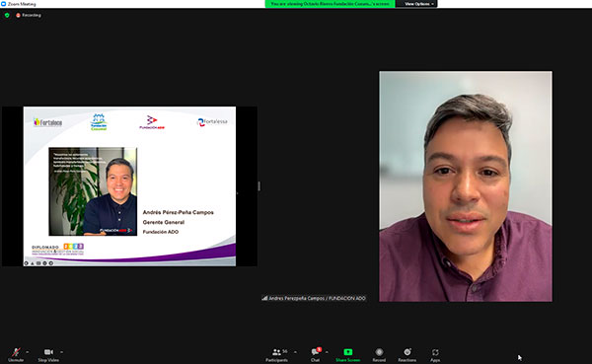Click the green encryption shield icon
This screenshot has height=364, width=592.
pos(7,15)
